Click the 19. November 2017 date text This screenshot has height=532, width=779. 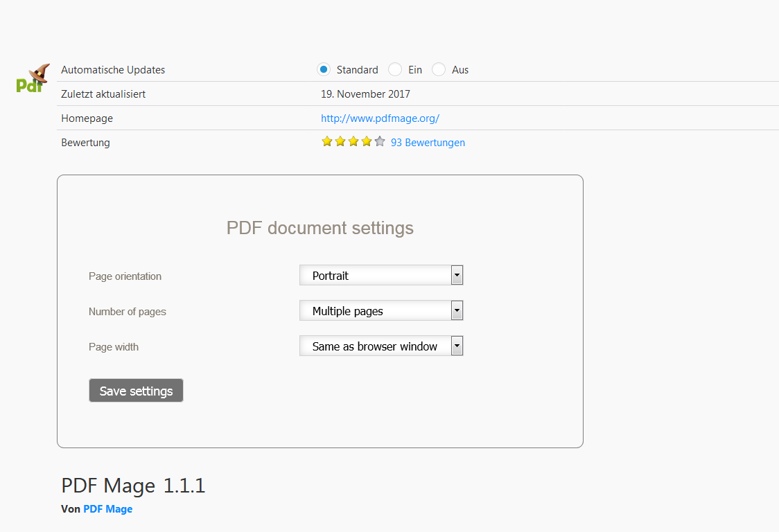(x=366, y=94)
